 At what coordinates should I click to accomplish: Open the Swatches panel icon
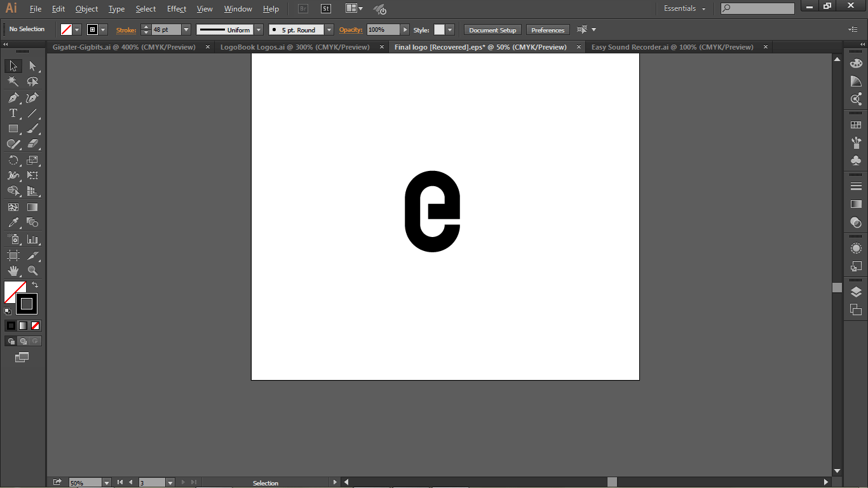tap(856, 125)
